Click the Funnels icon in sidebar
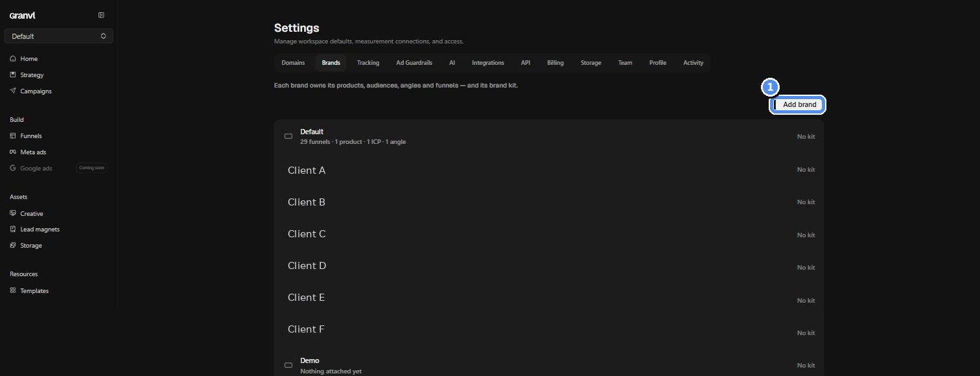Screen dimensions: 980x376 [13, 135]
